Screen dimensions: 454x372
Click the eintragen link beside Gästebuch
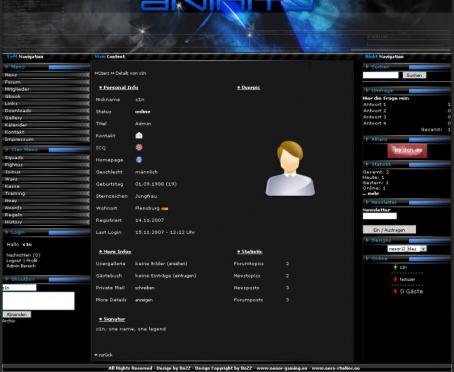point(185,276)
